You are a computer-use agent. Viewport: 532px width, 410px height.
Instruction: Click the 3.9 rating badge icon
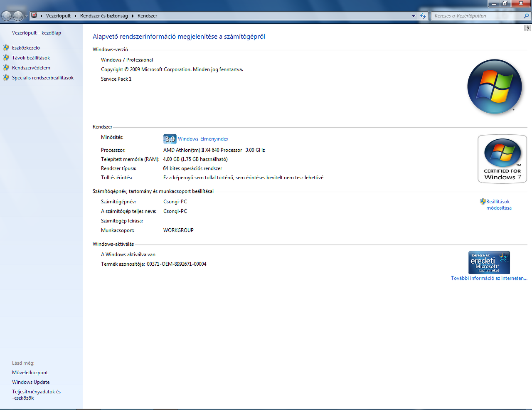(x=170, y=139)
